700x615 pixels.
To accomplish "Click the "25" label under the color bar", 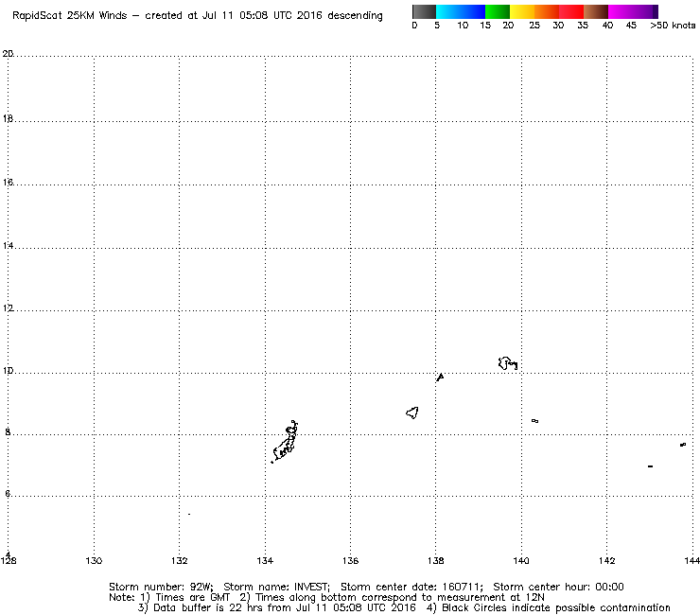I will (x=534, y=26).
